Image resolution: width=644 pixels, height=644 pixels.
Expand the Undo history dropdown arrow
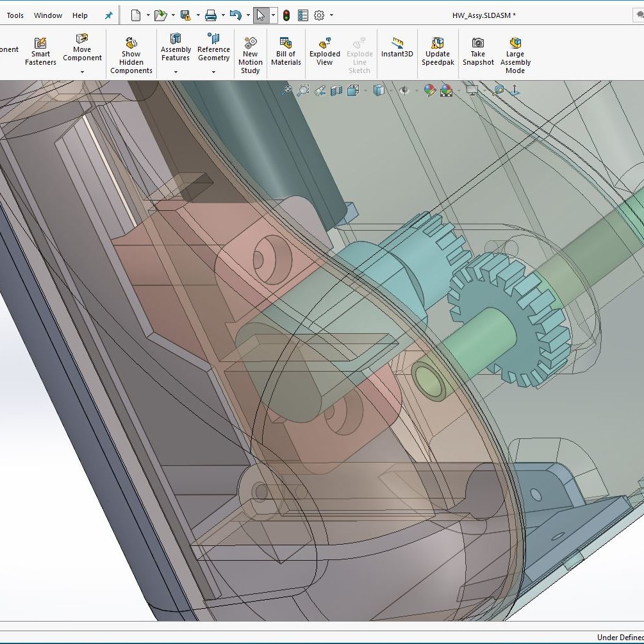coord(248,15)
